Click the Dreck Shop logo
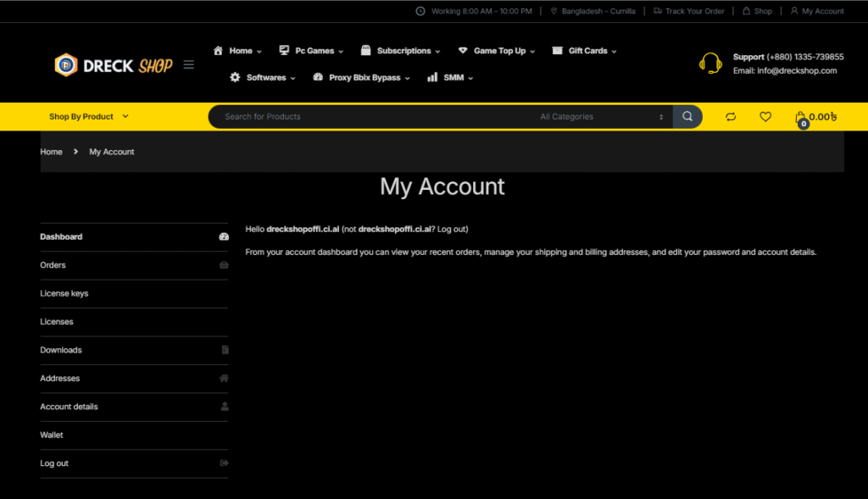868x499 pixels. tap(114, 65)
